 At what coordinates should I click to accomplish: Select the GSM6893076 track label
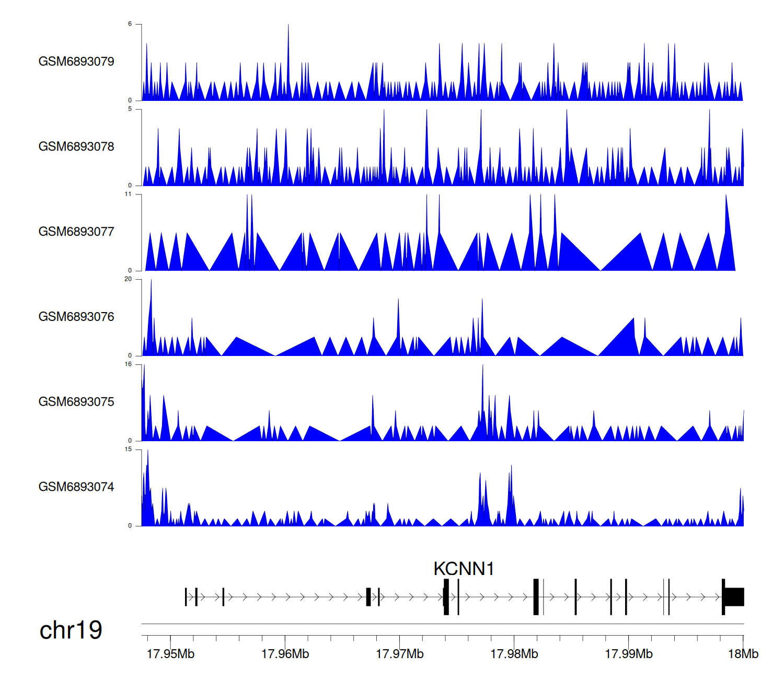tap(76, 317)
